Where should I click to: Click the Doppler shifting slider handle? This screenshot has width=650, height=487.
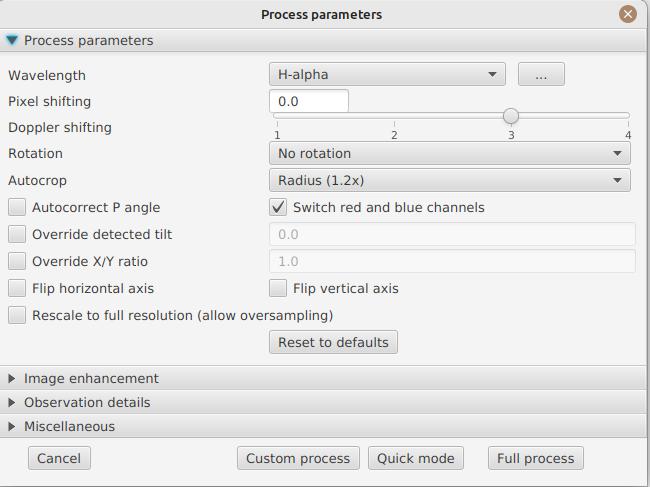[510, 116]
